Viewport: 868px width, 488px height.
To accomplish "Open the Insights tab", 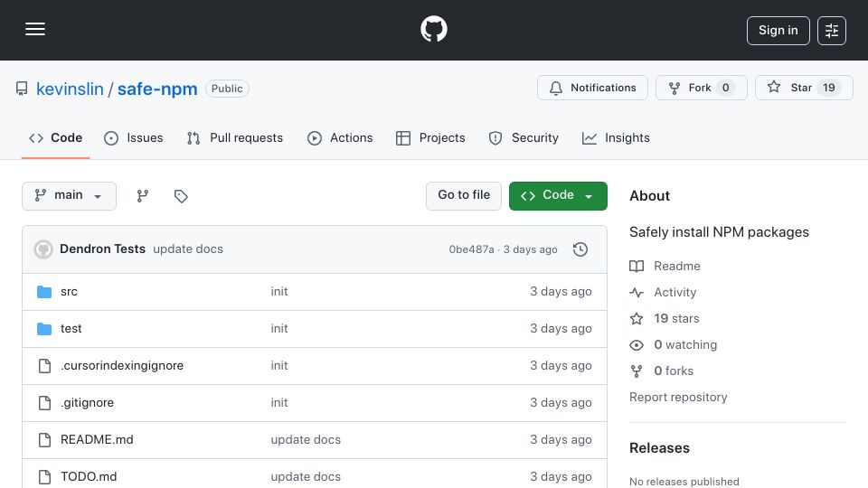I will 616,138.
